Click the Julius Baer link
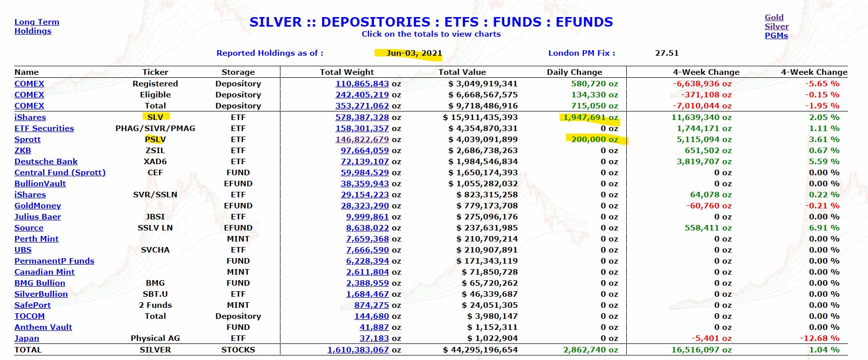Screen dimensions: 868x360 pyautogui.click(x=38, y=216)
